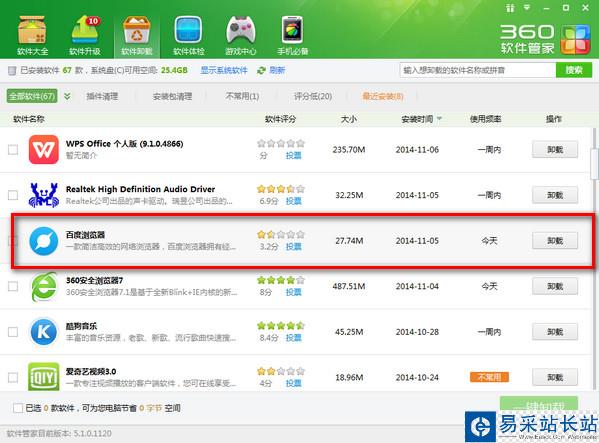Click the green 搜索 search button
The width and height of the screenshot is (599, 443).
(x=574, y=70)
